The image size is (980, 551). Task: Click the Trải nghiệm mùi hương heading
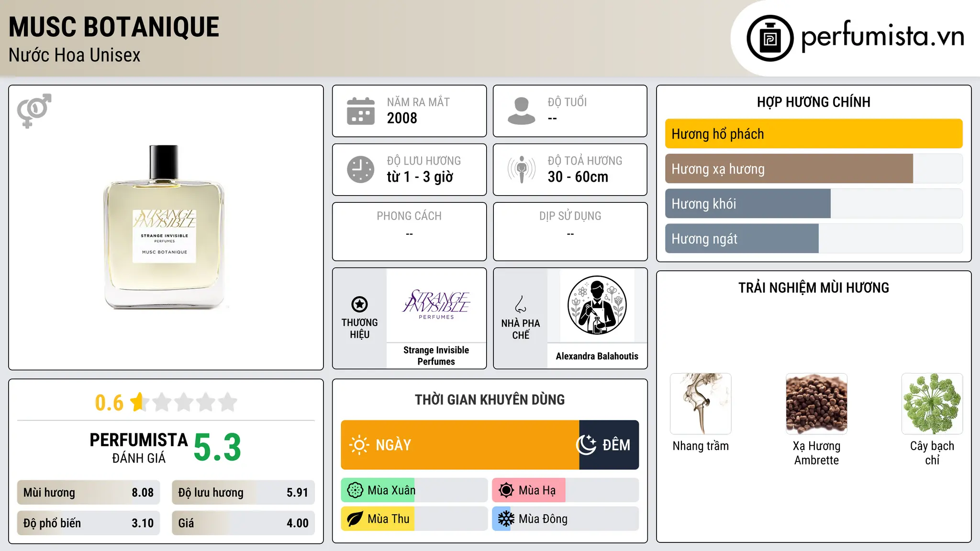click(813, 287)
